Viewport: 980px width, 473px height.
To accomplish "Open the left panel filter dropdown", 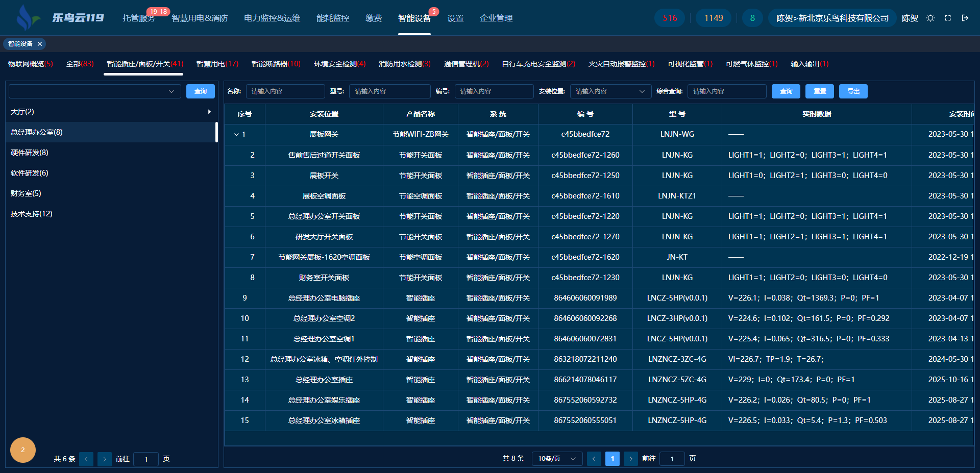I will 95,91.
